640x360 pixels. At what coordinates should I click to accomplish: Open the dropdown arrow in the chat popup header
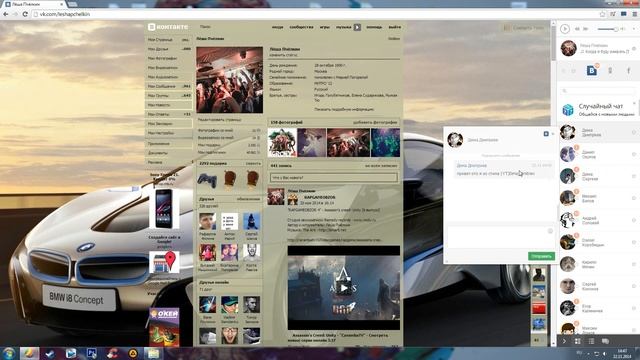[553, 134]
